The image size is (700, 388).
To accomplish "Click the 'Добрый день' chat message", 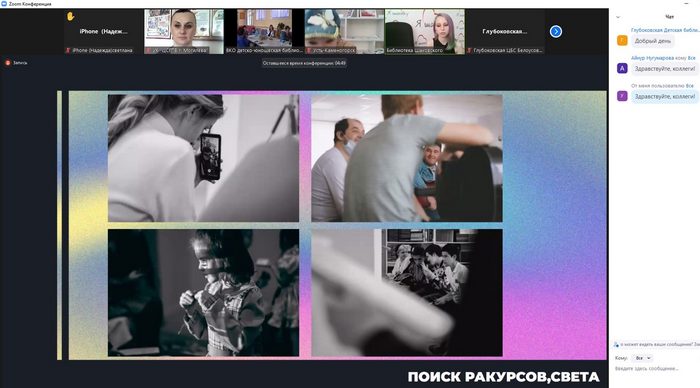I will (653, 41).
